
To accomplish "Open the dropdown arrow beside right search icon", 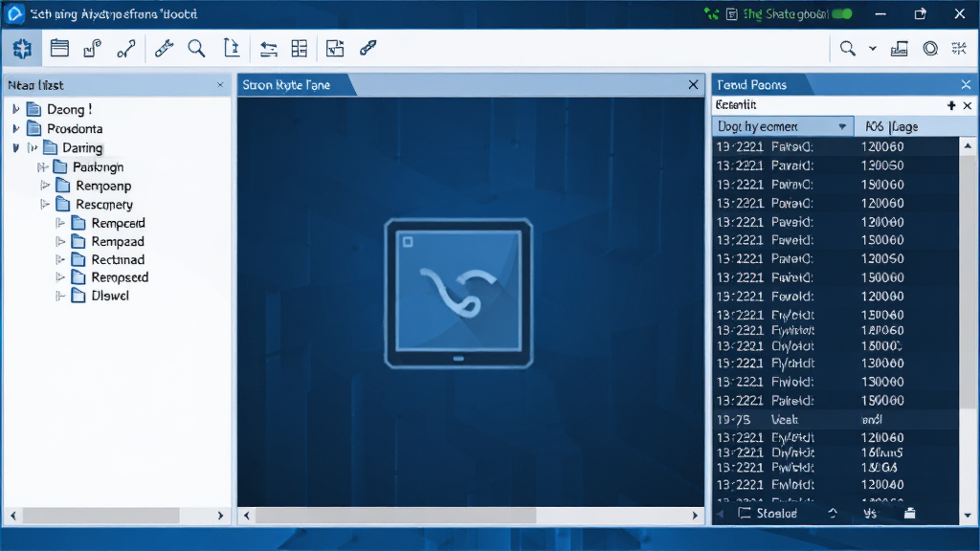I will point(873,48).
